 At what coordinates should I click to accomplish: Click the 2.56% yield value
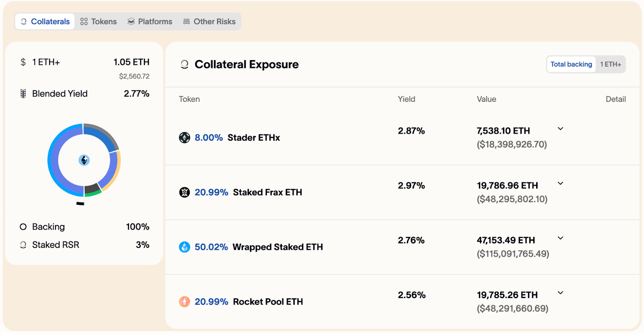[x=412, y=295]
